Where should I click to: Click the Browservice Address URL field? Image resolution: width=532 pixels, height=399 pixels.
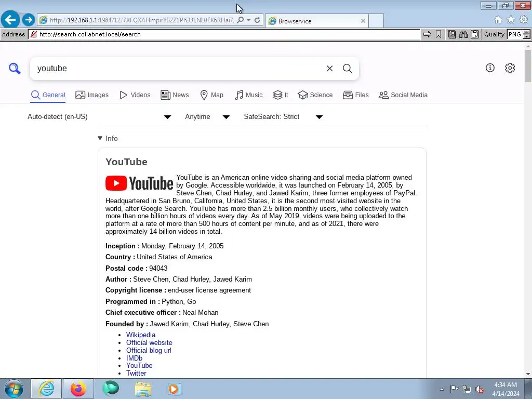pos(224,34)
